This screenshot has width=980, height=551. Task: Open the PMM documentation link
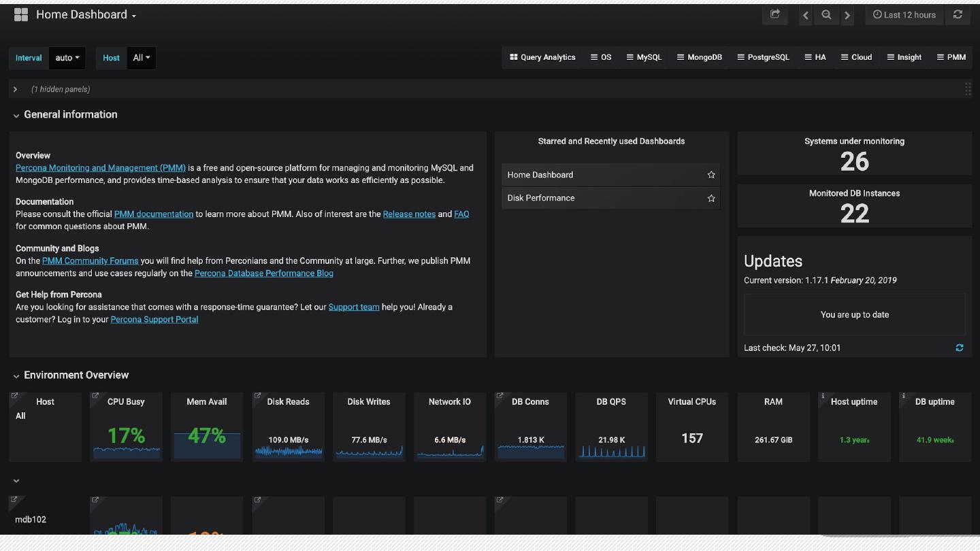point(154,214)
